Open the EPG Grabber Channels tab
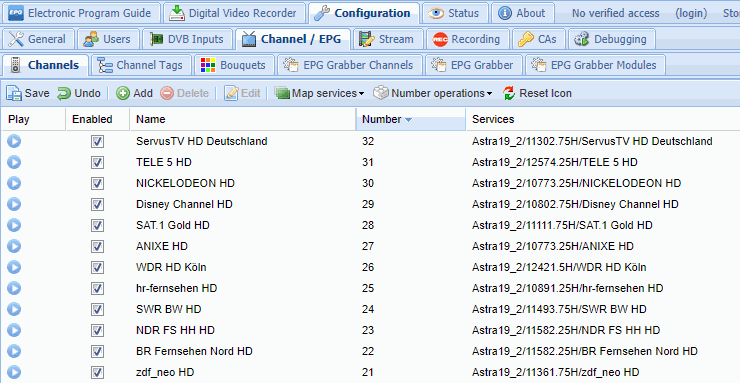The height and width of the screenshot is (383, 740). 349,65
